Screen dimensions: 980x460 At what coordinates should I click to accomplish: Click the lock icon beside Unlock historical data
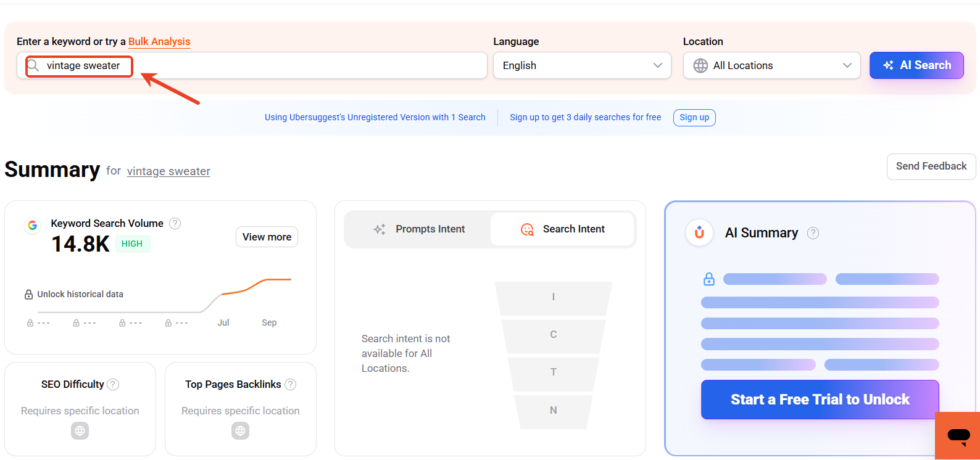pyautogui.click(x=28, y=295)
